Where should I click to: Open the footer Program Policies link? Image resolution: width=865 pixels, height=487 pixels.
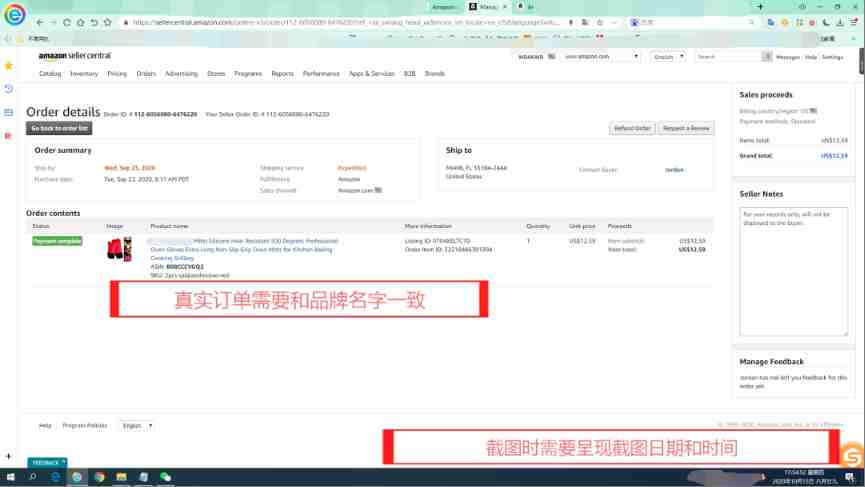pos(84,425)
